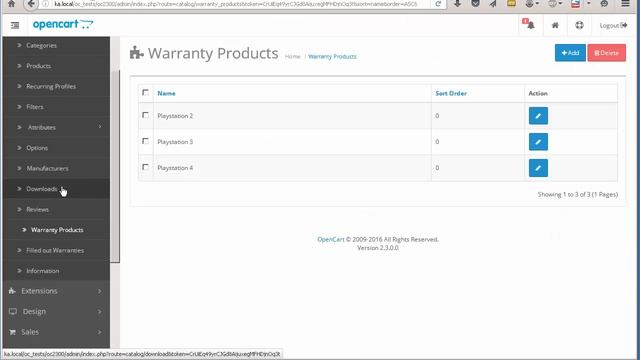Sort the table by Name column
Screen dimensions: 640x360
tap(167, 93)
